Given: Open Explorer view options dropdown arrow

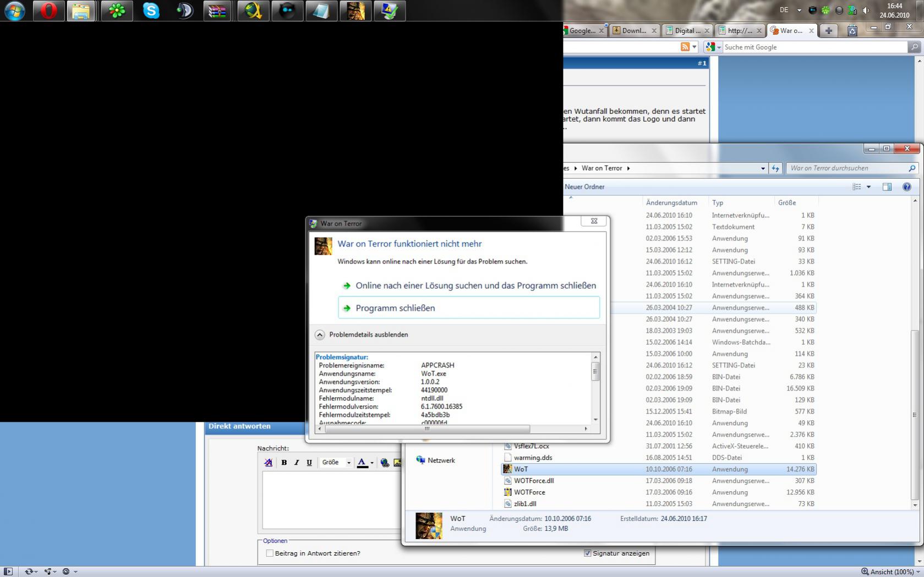Looking at the screenshot, I should 869,187.
